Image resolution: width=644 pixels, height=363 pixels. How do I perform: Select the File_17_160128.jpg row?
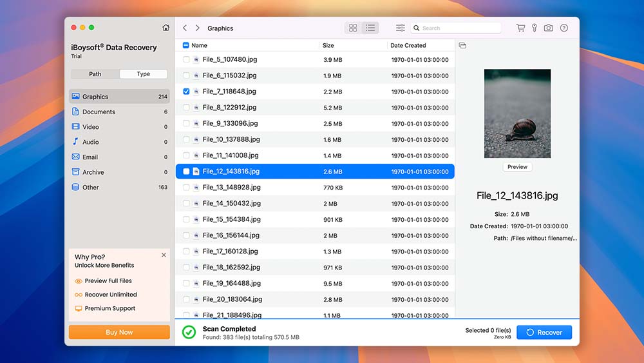click(x=315, y=251)
